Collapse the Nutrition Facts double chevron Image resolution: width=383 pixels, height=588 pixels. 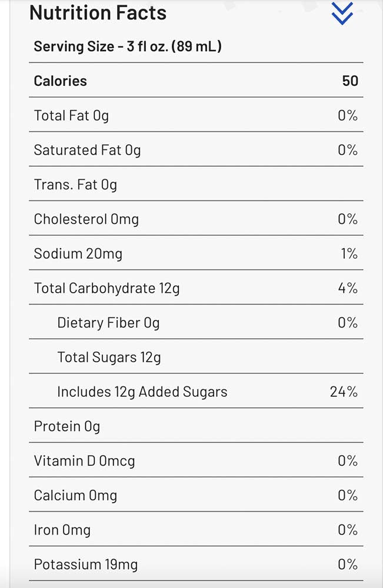pos(342,13)
